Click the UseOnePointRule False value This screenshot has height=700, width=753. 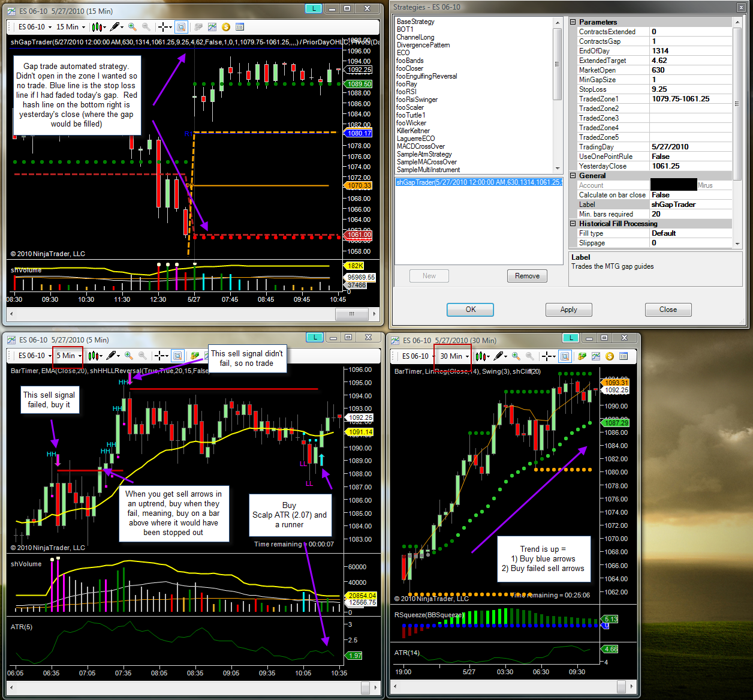click(x=691, y=157)
